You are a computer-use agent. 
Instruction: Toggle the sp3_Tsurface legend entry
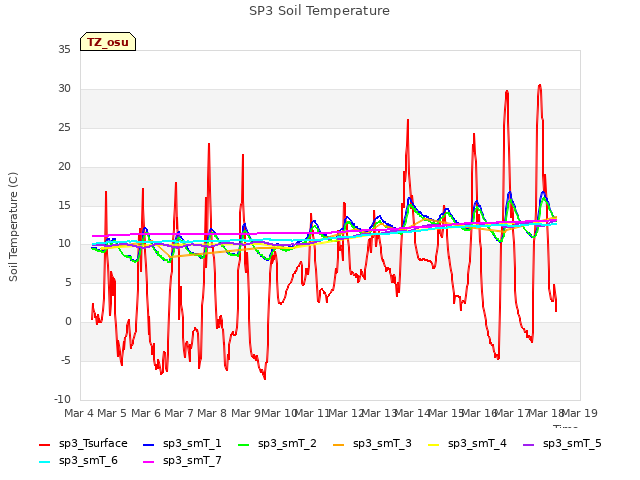click(x=83, y=444)
